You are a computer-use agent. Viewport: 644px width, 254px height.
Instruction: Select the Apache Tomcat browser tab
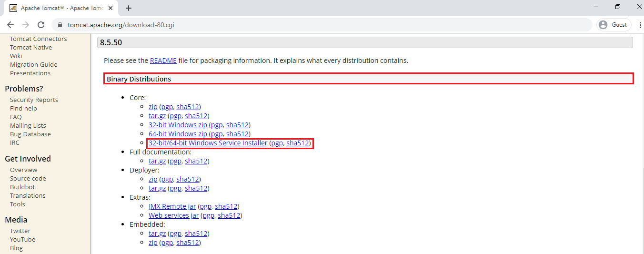click(x=62, y=8)
